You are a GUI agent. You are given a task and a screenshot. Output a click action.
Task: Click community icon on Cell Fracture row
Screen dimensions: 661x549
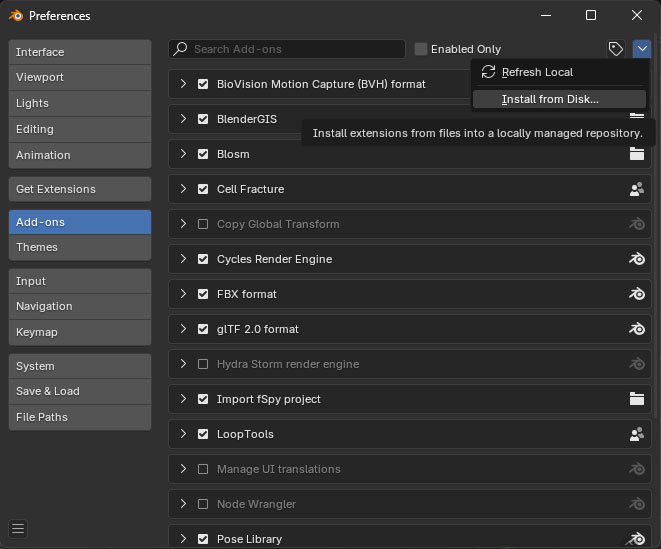tap(637, 189)
